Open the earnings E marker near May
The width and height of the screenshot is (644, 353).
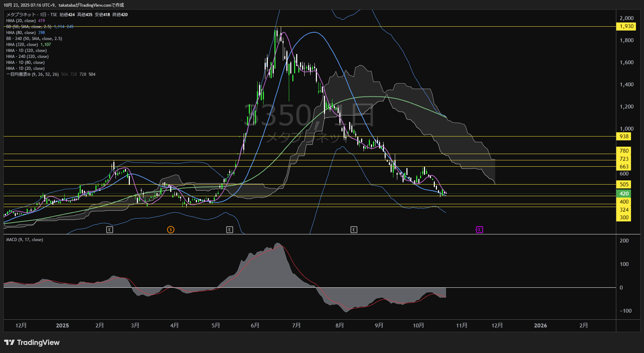point(230,230)
